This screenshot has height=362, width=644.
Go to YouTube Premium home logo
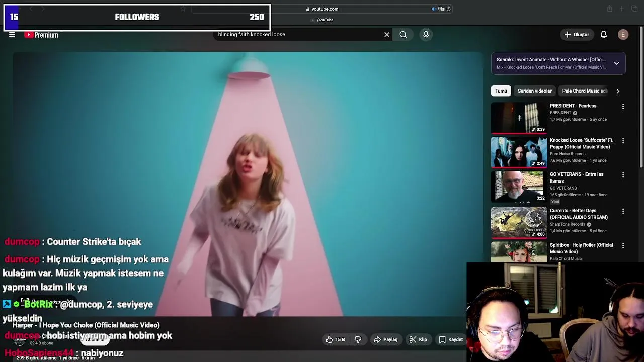(42, 35)
